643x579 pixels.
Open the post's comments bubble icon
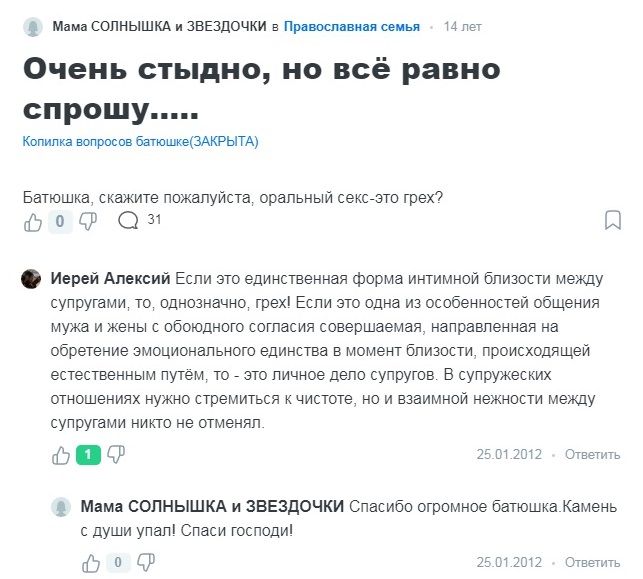128,221
